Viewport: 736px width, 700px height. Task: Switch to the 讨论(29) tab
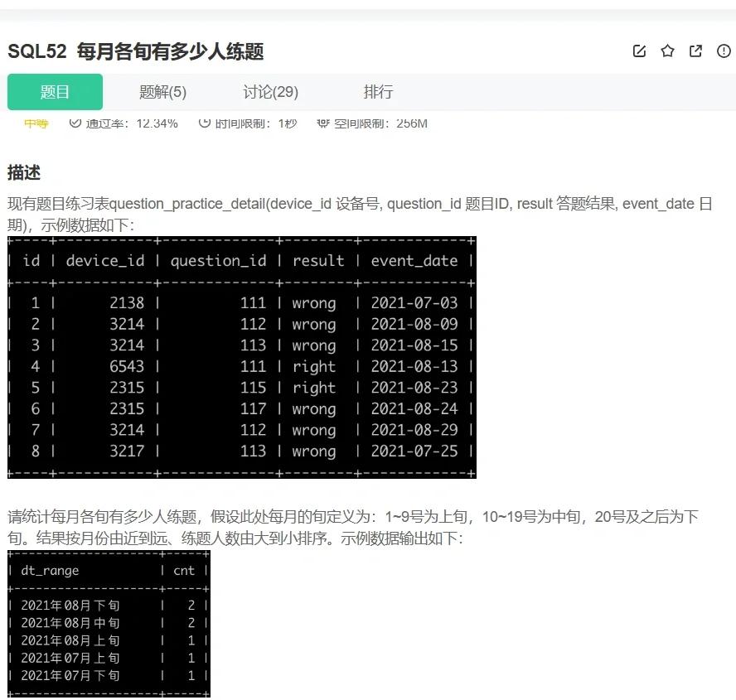pos(271,92)
